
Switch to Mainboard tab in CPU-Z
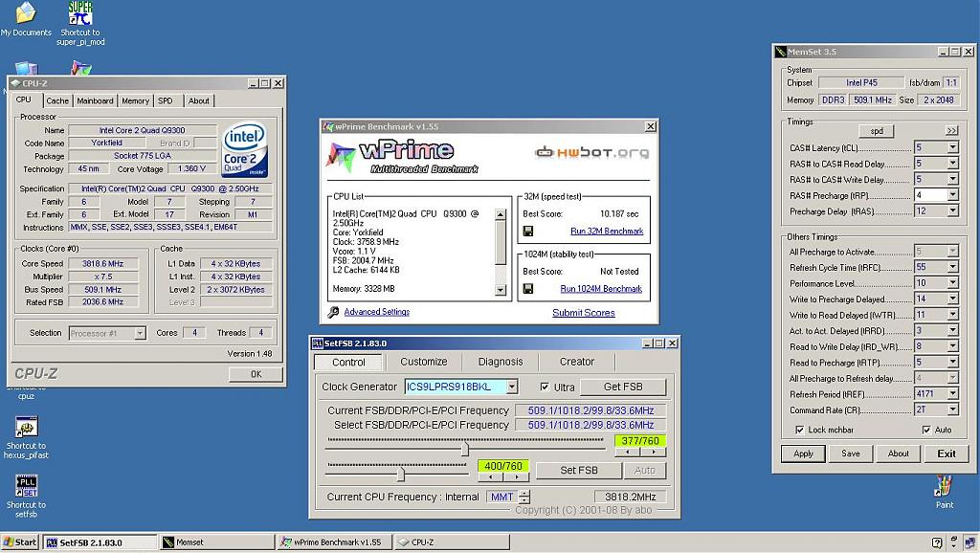pyautogui.click(x=95, y=100)
